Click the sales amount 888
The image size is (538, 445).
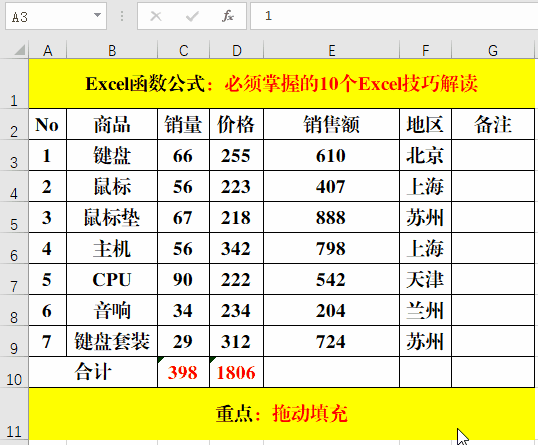click(331, 217)
